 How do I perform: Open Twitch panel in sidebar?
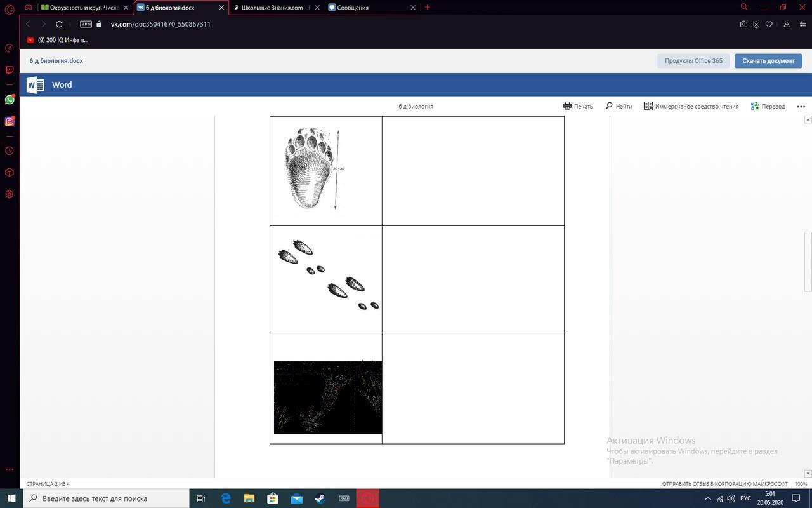point(10,70)
